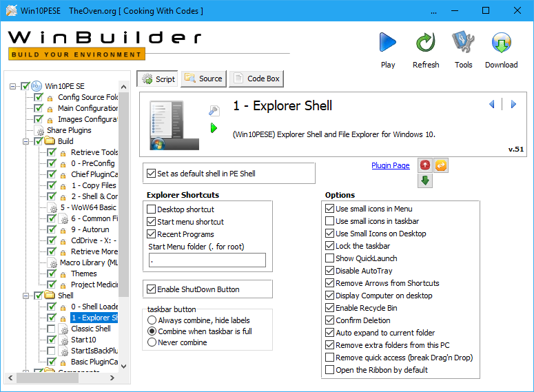Click tree horizontal scrollbar right arrow
Image resolution: width=534 pixels, height=392 pixels.
112,378
